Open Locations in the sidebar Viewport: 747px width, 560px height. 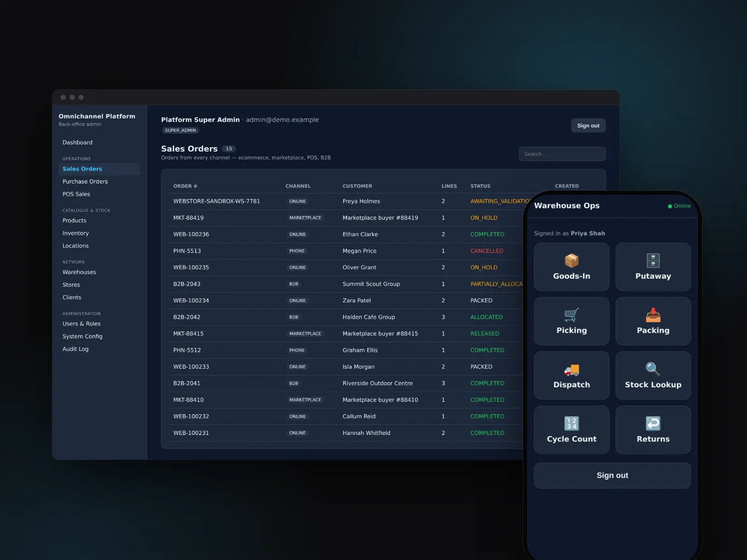coord(76,246)
